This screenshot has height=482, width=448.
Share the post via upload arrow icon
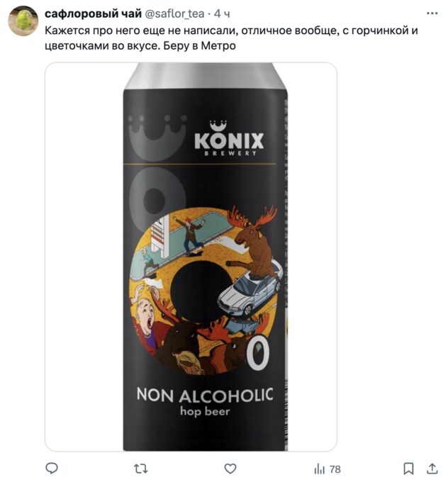coord(432,468)
